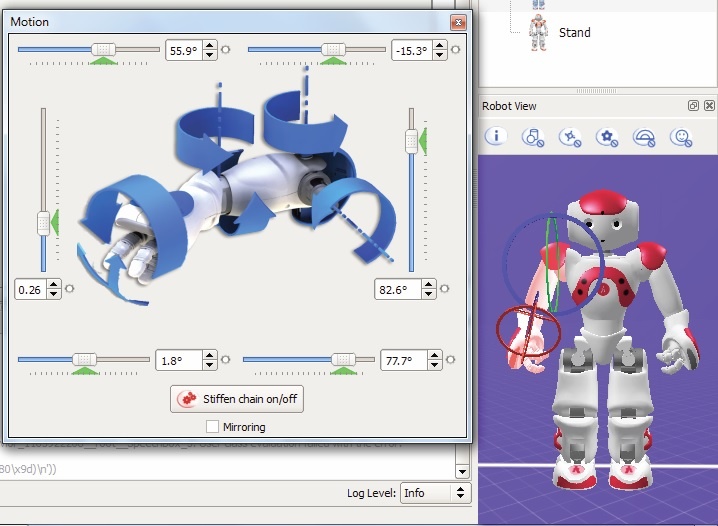Click the Stiffen chain on/off button
718x526 pixels.
point(236,399)
